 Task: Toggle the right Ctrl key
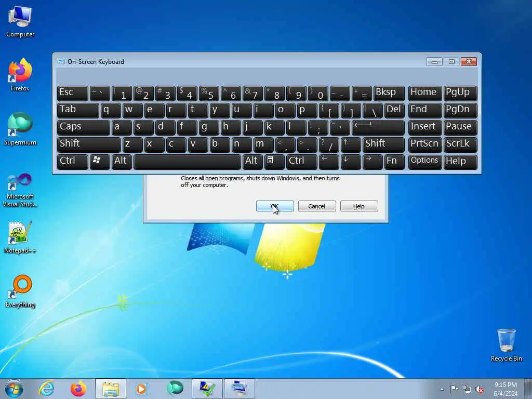pyautogui.click(x=302, y=162)
